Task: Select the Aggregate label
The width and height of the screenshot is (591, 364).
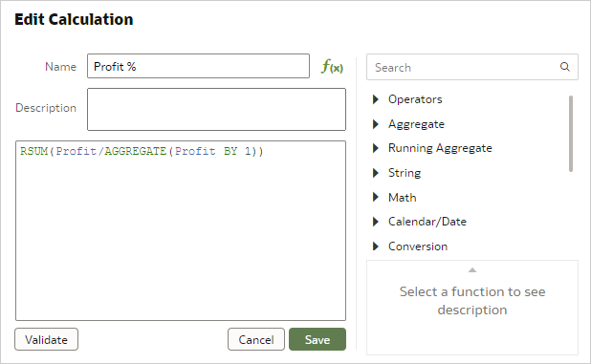Action: (x=416, y=124)
